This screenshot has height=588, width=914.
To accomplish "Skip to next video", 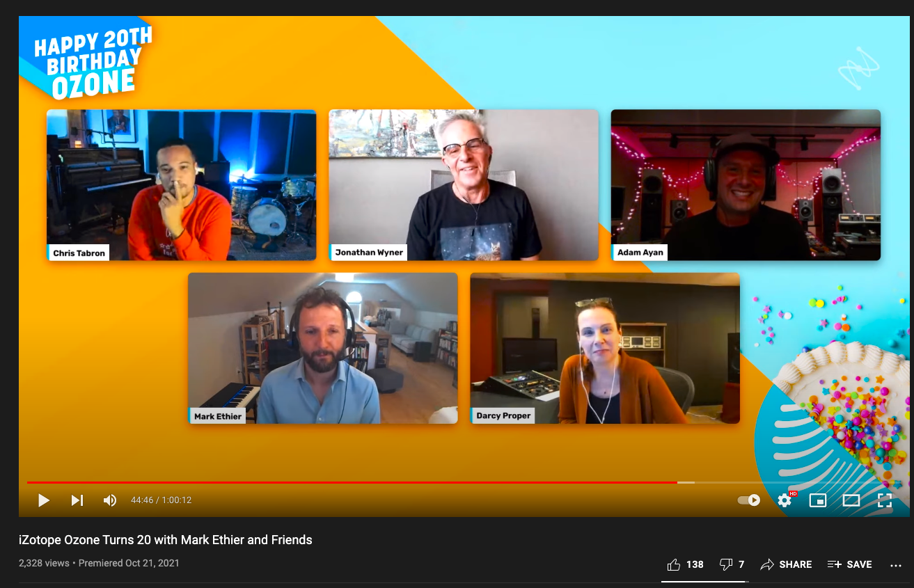I will pyautogui.click(x=77, y=500).
